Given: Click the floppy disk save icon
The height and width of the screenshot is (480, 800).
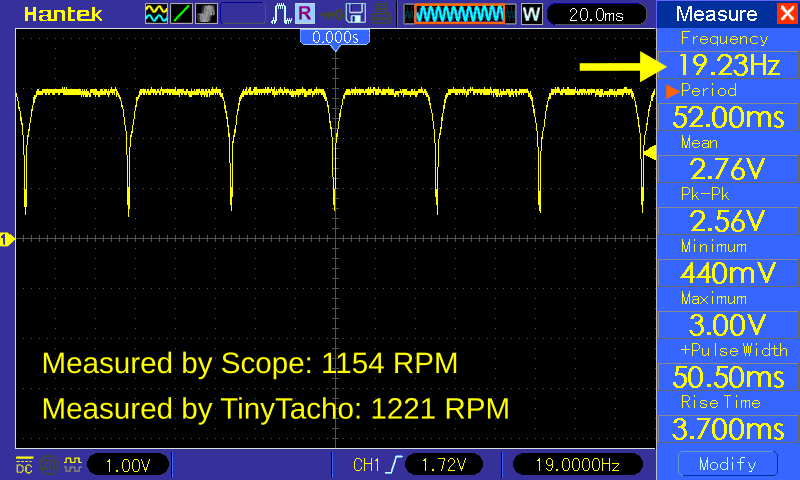Looking at the screenshot, I should pyautogui.click(x=356, y=14).
